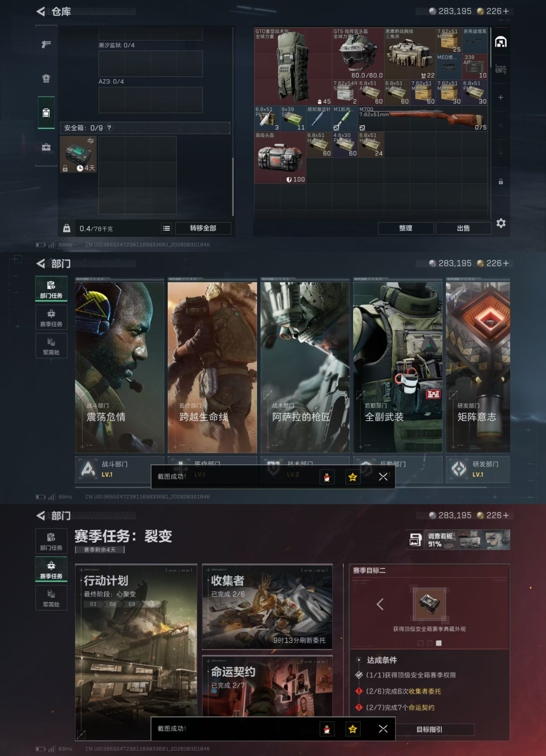This screenshot has width=546, height=756.
Task: Open the 收集者 task card
Action: pos(267,606)
